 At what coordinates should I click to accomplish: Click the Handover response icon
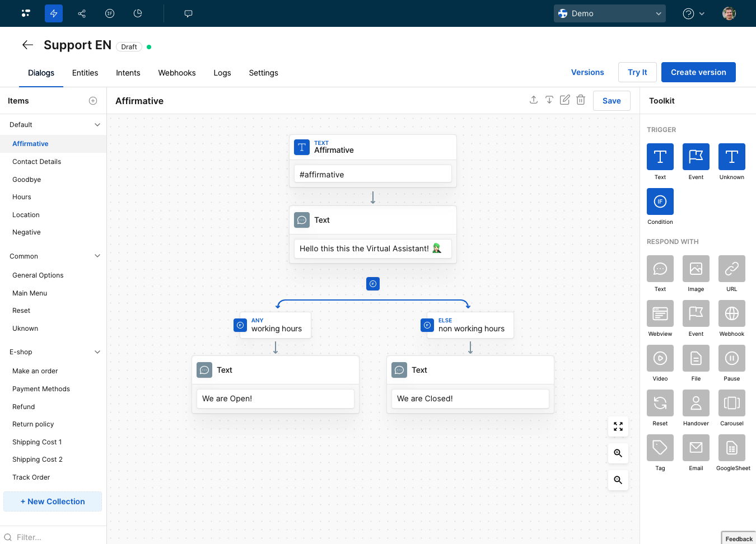click(696, 403)
